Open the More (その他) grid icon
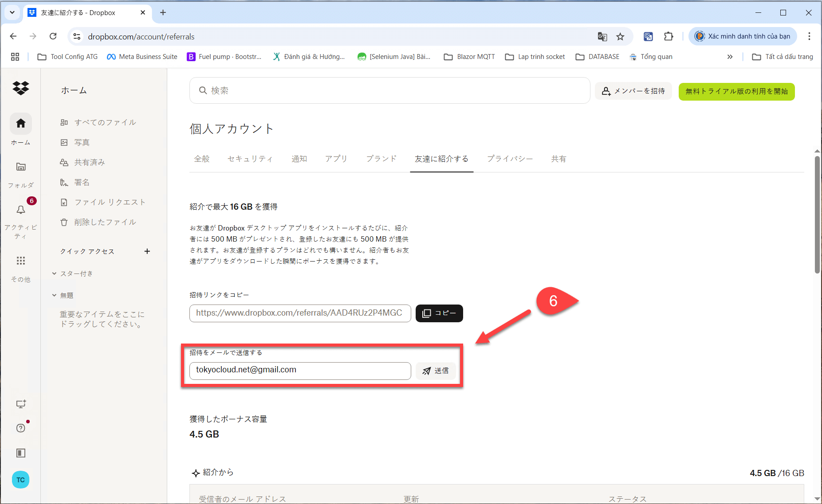The width and height of the screenshot is (822, 504). click(x=21, y=261)
